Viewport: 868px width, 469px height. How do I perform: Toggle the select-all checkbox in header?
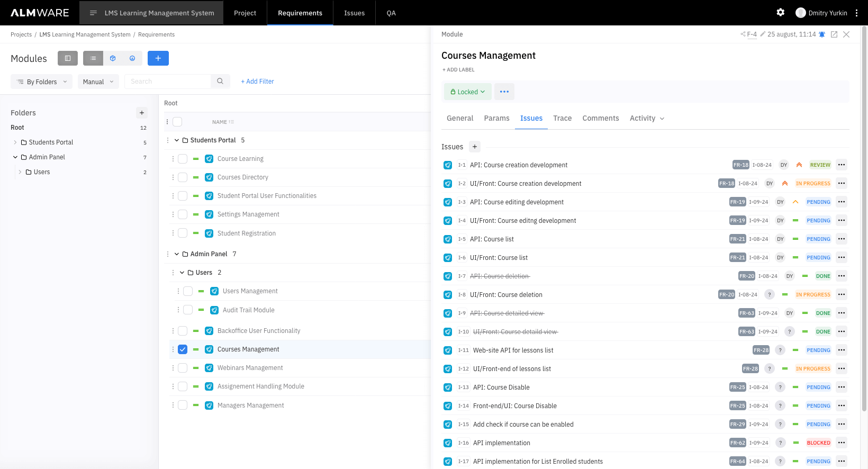pyautogui.click(x=177, y=122)
